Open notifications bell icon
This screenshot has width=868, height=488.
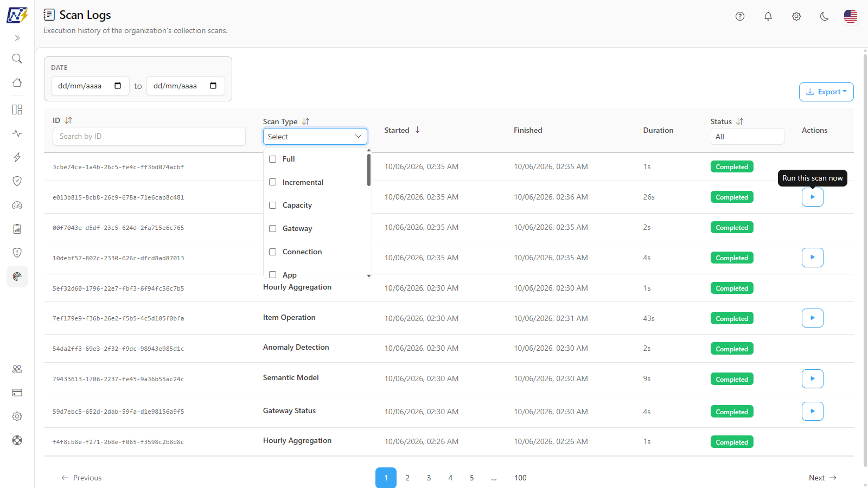click(x=768, y=16)
